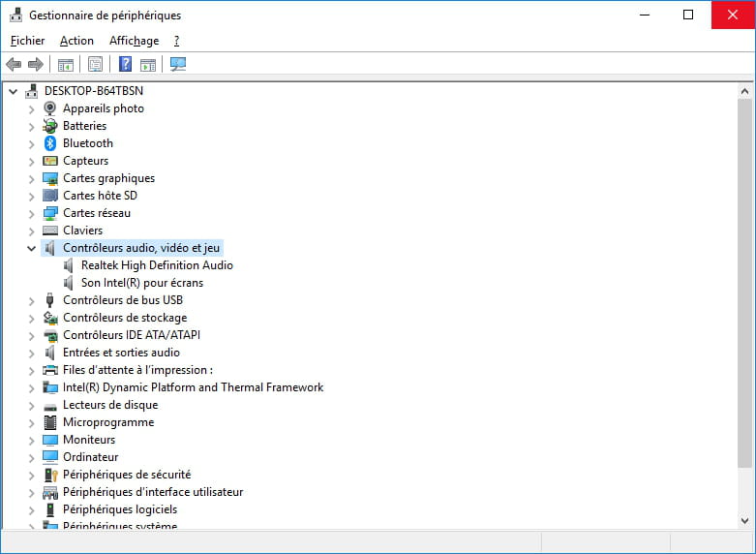Image resolution: width=756 pixels, height=554 pixels.
Task: Select Intel(R) Dynamic Platform and Thermal Framework
Action: (x=194, y=387)
